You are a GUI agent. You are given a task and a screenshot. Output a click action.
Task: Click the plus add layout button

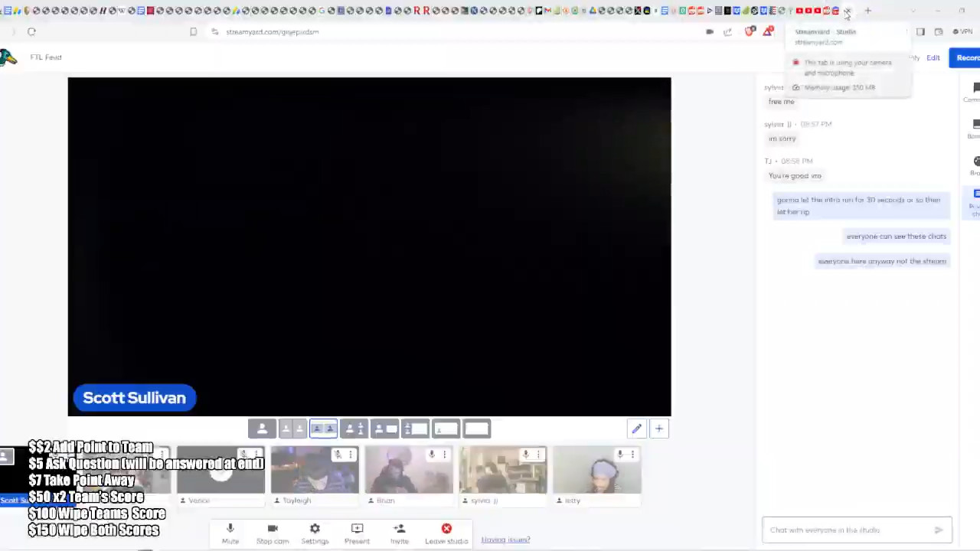(658, 429)
